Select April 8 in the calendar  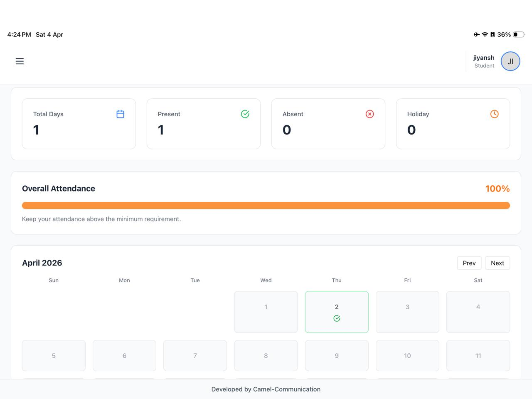[266, 356]
